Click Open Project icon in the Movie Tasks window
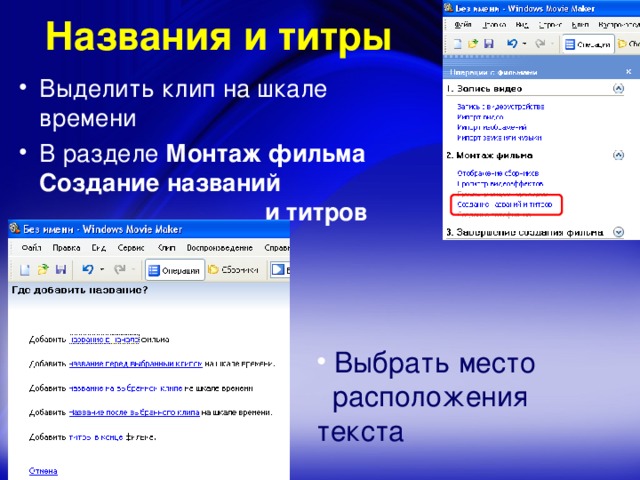Image resolution: width=640 pixels, height=480 pixels. pos(473,44)
